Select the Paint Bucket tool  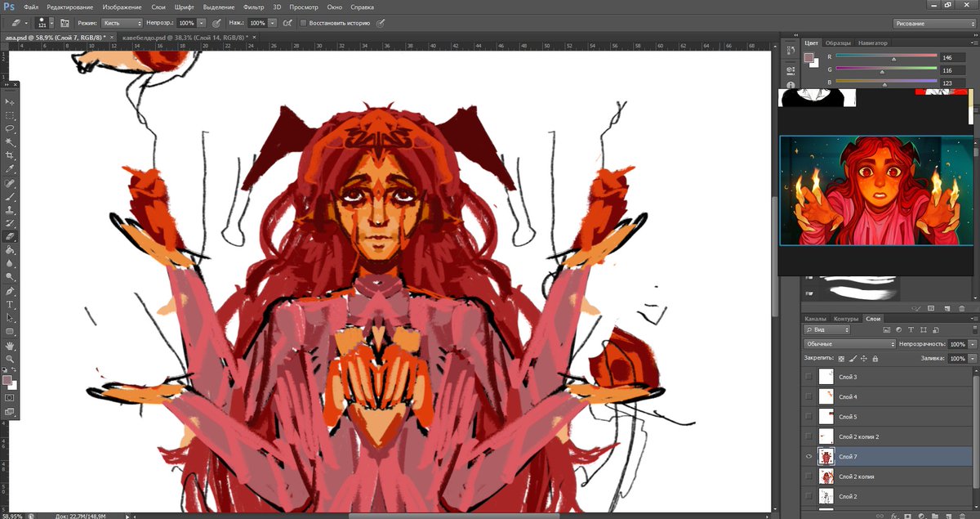click(x=10, y=250)
